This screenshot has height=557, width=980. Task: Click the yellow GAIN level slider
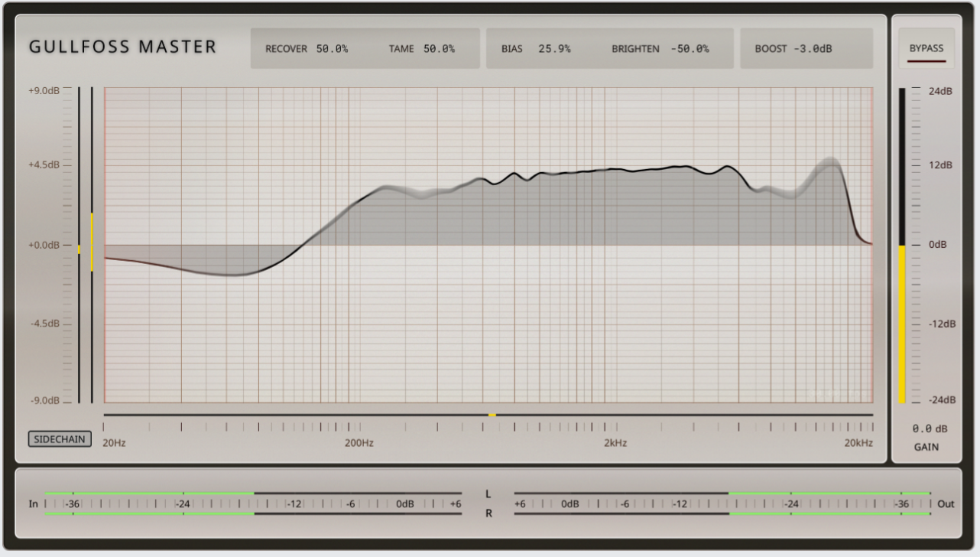point(902,324)
